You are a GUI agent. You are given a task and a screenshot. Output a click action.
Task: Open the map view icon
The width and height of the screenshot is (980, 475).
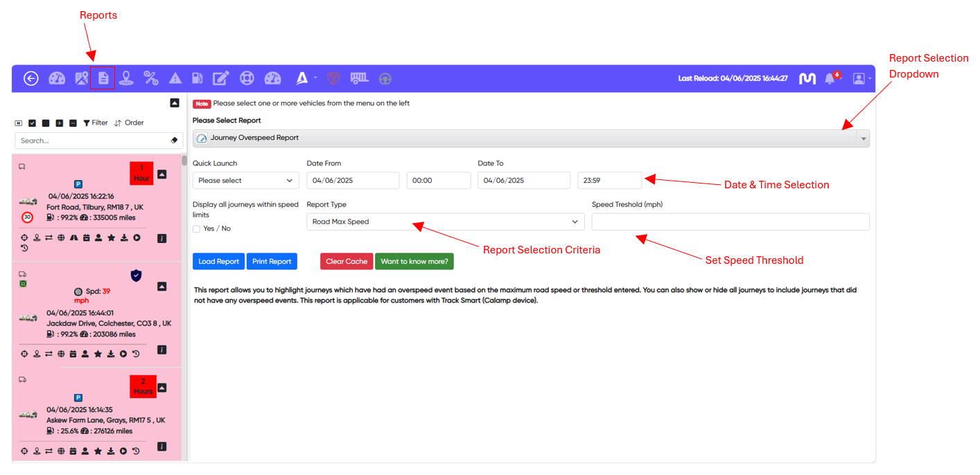(81, 78)
